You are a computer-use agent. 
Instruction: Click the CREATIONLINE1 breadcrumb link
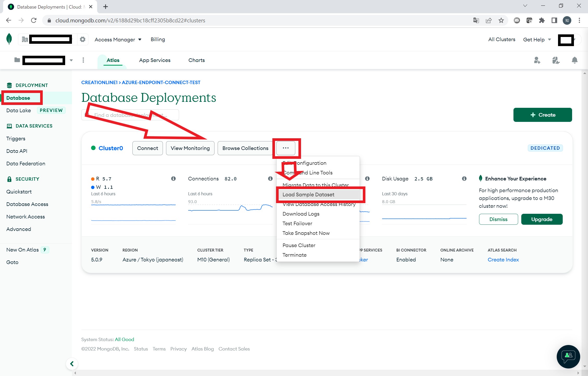(x=99, y=82)
